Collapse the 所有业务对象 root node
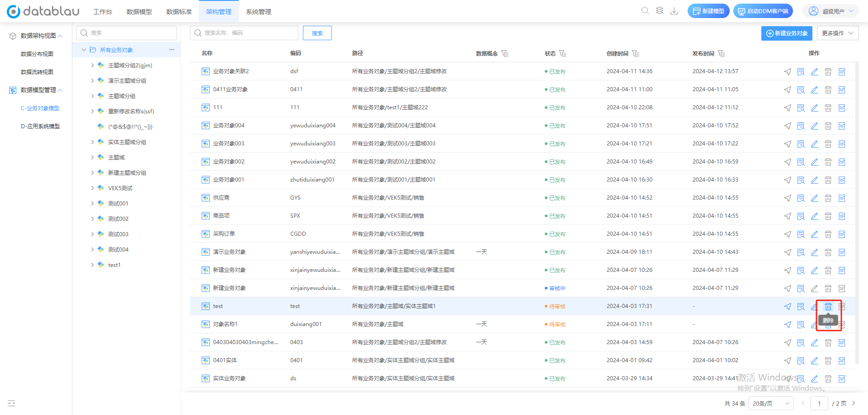 [84, 50]
